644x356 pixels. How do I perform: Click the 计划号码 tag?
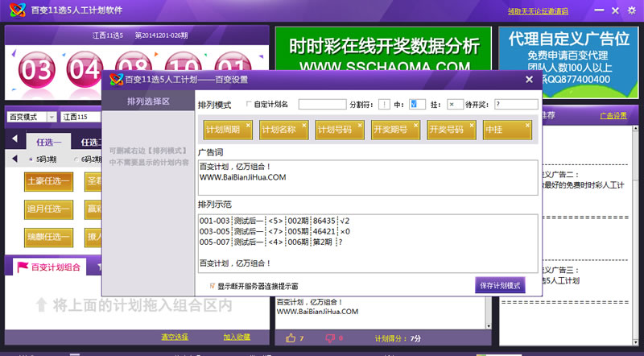[339, 130]
